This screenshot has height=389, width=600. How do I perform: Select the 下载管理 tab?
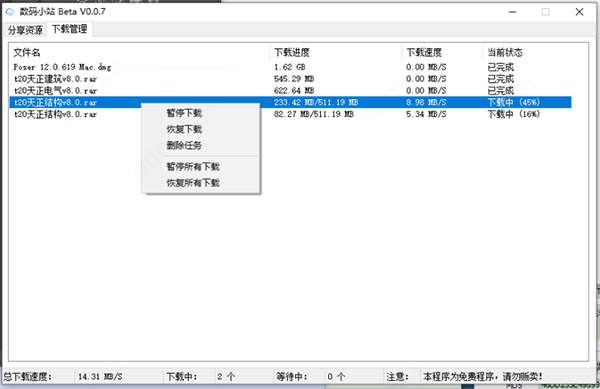[x=69, y=29]
